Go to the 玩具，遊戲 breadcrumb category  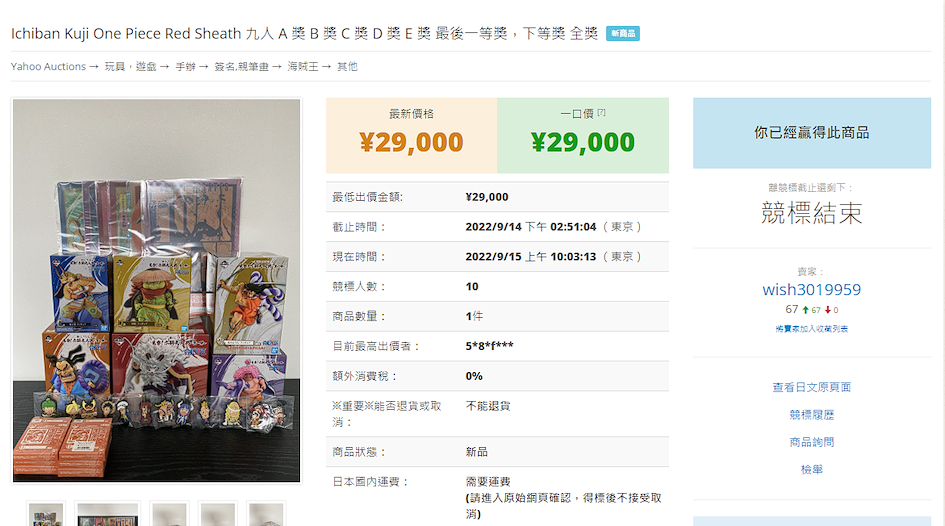coord(130,66)
